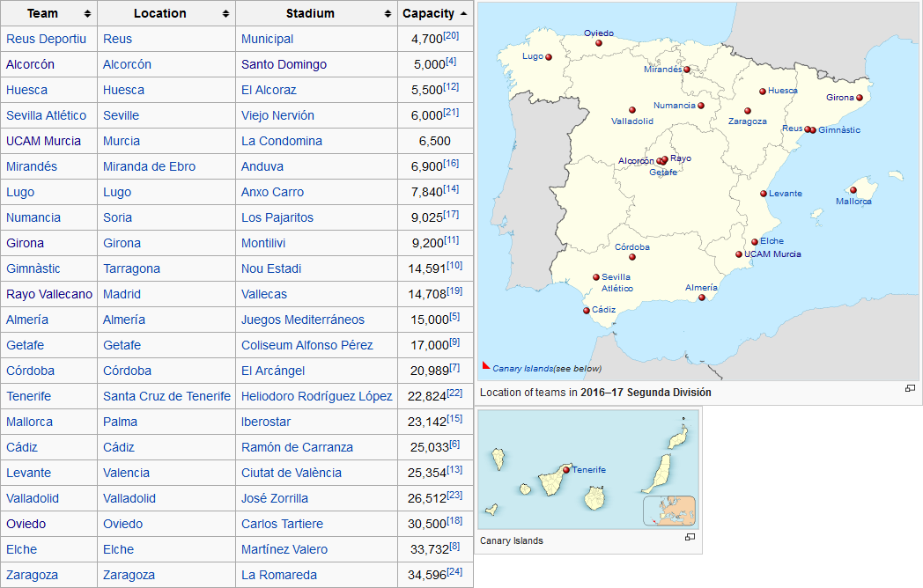
Task: Click the red Levante marker on the map
Action: [764, 194]
